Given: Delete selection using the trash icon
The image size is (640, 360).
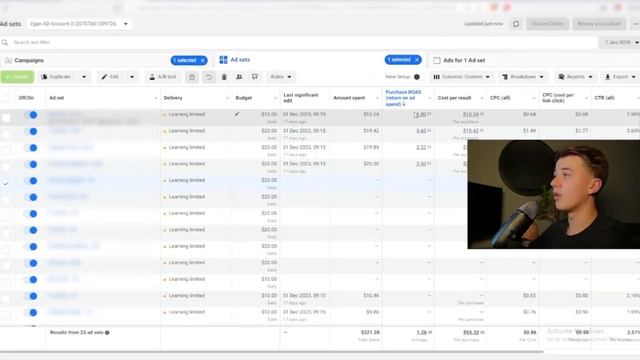Looking at the screenshot, I should 224,77.
